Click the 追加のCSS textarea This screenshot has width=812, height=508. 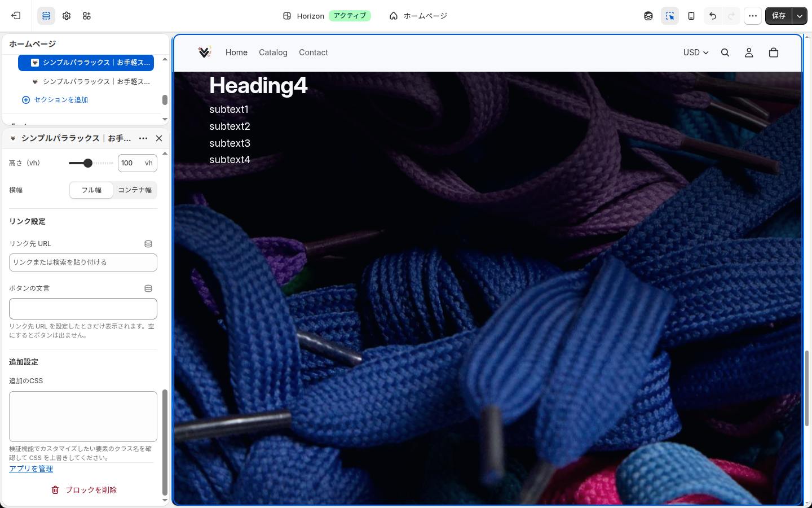83,417
